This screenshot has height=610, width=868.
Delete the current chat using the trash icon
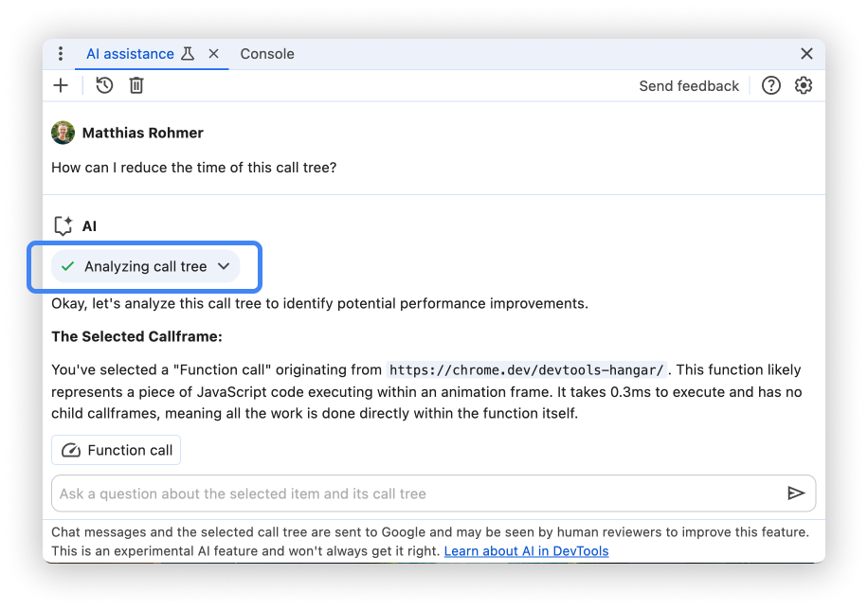click(x=136, y=85)
